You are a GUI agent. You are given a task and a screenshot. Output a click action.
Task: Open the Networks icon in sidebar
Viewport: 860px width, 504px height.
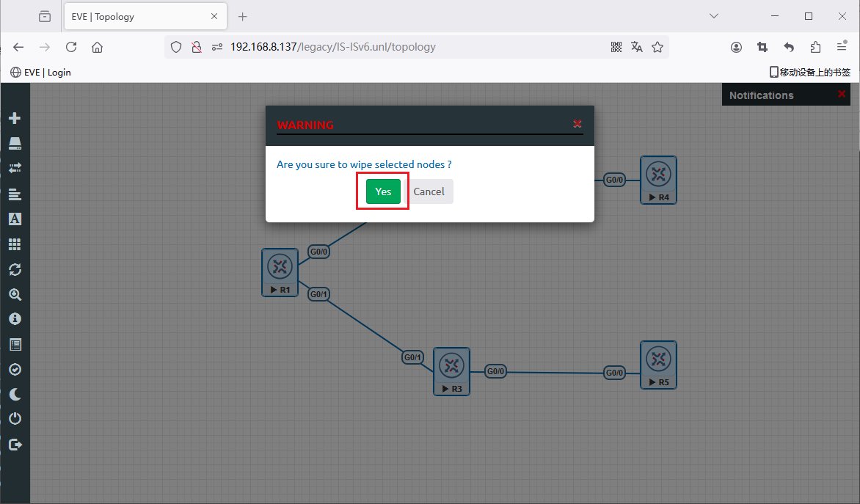(15, 168)
